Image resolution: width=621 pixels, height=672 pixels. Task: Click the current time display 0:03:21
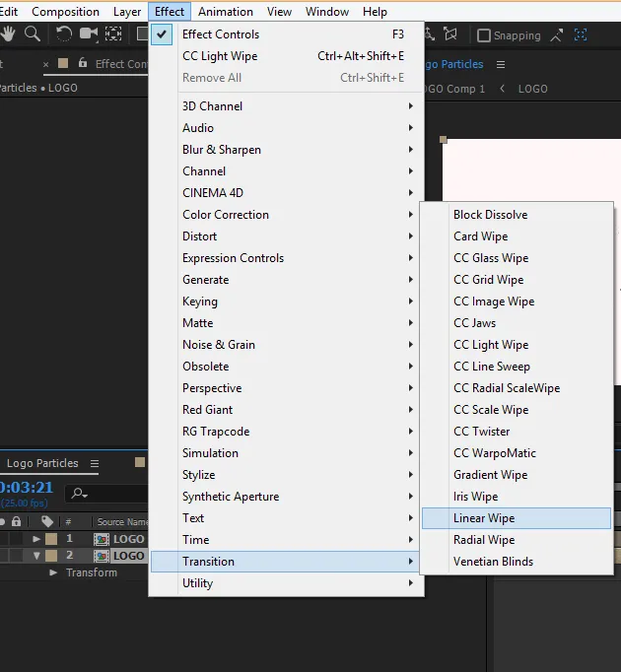click(x=26, y=488)
